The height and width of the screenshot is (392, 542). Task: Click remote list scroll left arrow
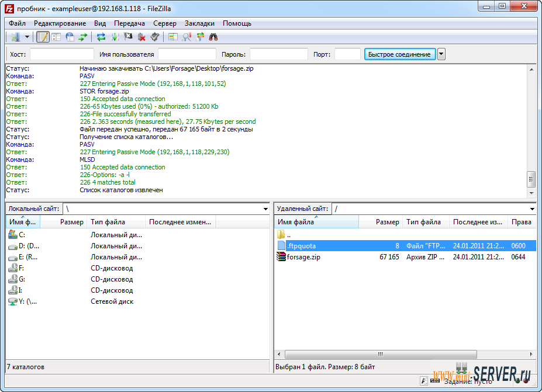(279, 354)
